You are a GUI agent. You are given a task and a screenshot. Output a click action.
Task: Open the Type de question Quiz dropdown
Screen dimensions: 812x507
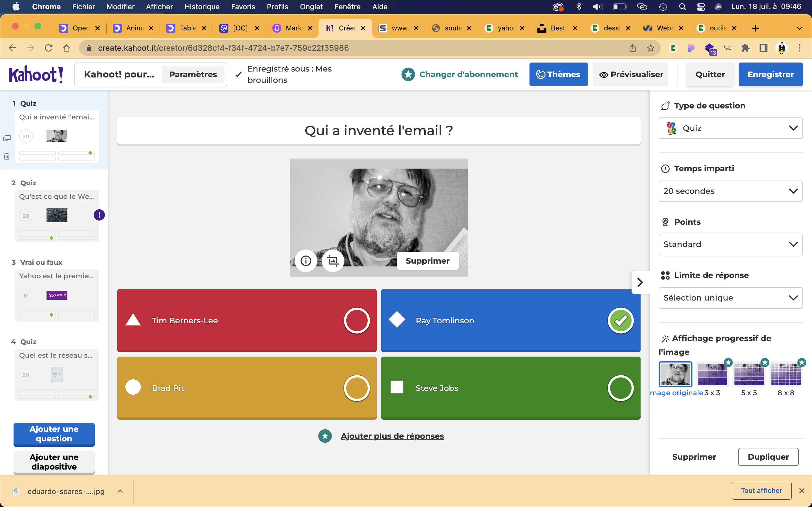(730, 128)
